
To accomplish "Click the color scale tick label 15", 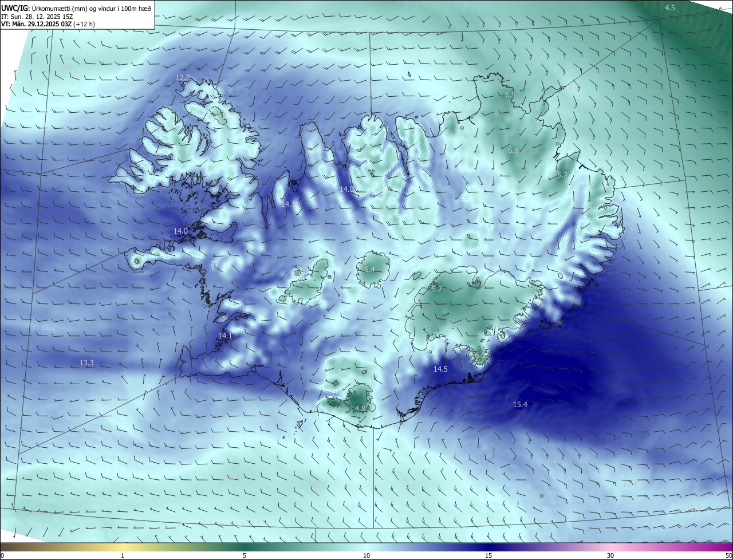I will 488,555.
